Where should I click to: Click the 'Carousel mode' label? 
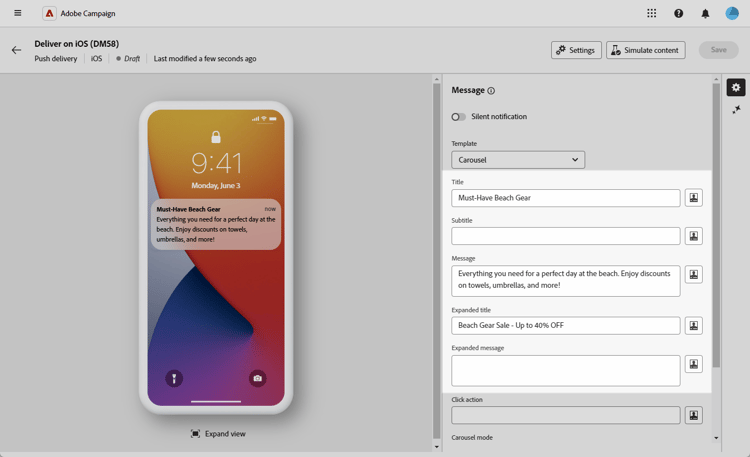(x=472, y=437)
